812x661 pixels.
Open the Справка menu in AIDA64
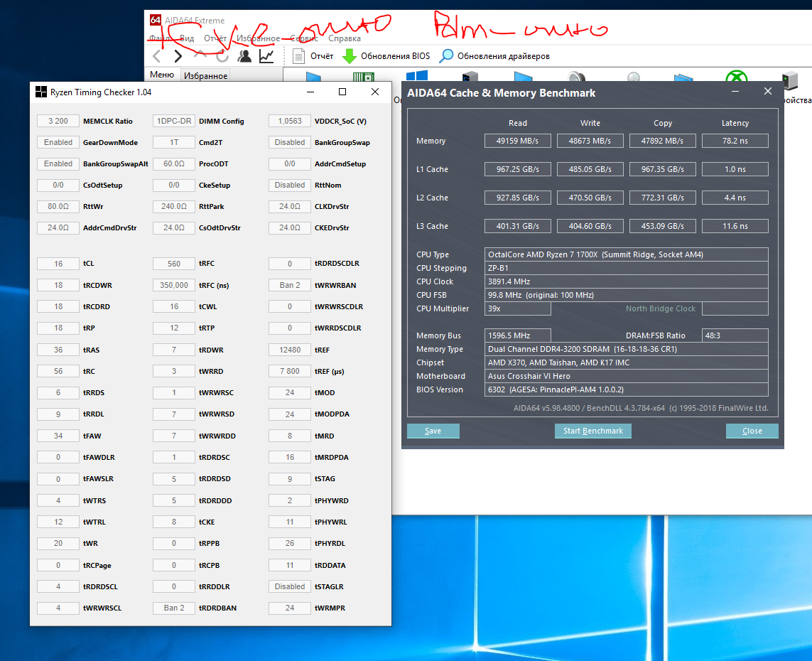345,38
